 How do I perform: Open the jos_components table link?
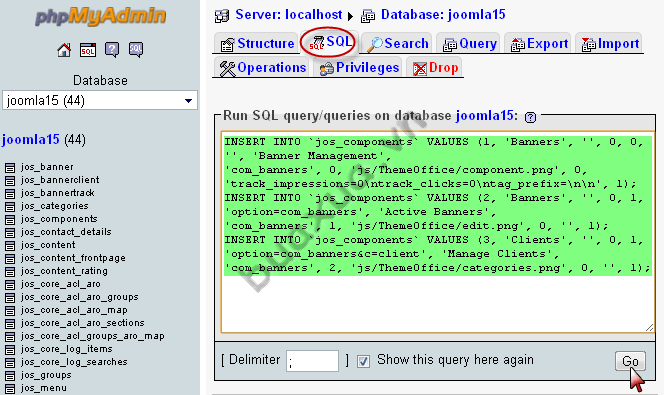pos(59,219)
